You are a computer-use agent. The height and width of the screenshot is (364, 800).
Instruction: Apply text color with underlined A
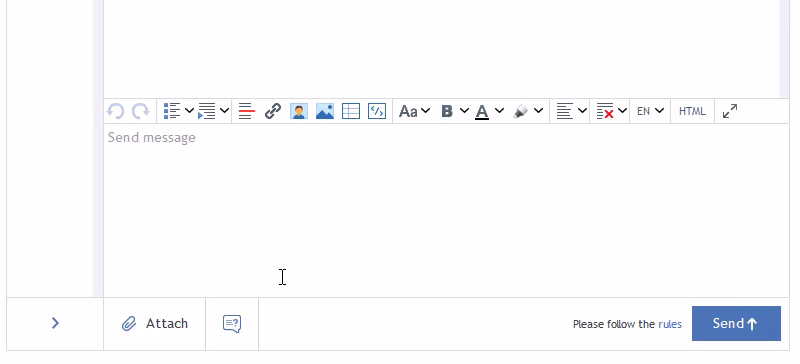[482, 111]
